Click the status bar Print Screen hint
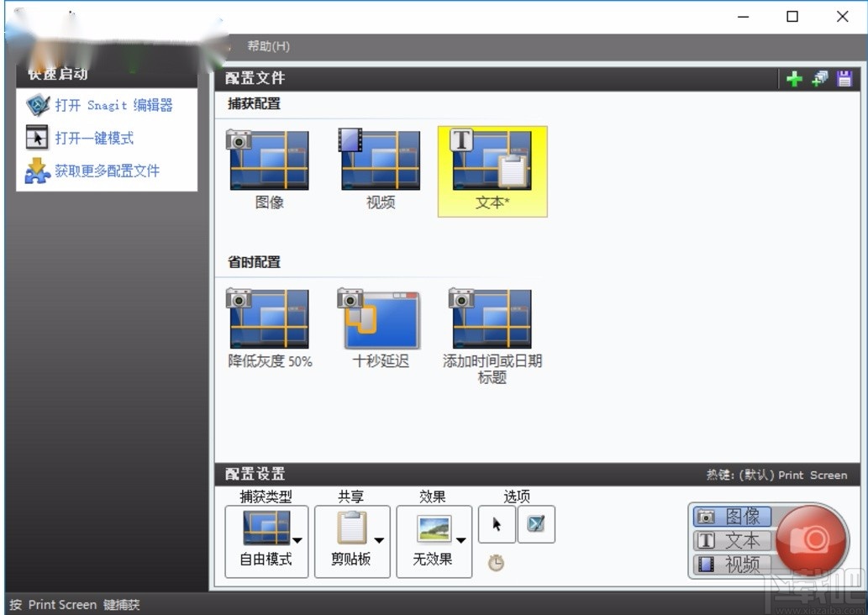 tap(75, 604)
